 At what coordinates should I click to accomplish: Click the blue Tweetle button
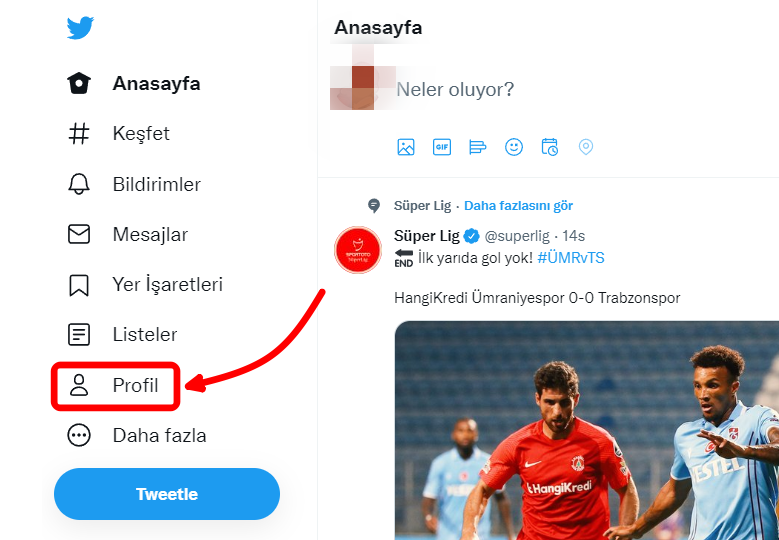click(167, 494)
